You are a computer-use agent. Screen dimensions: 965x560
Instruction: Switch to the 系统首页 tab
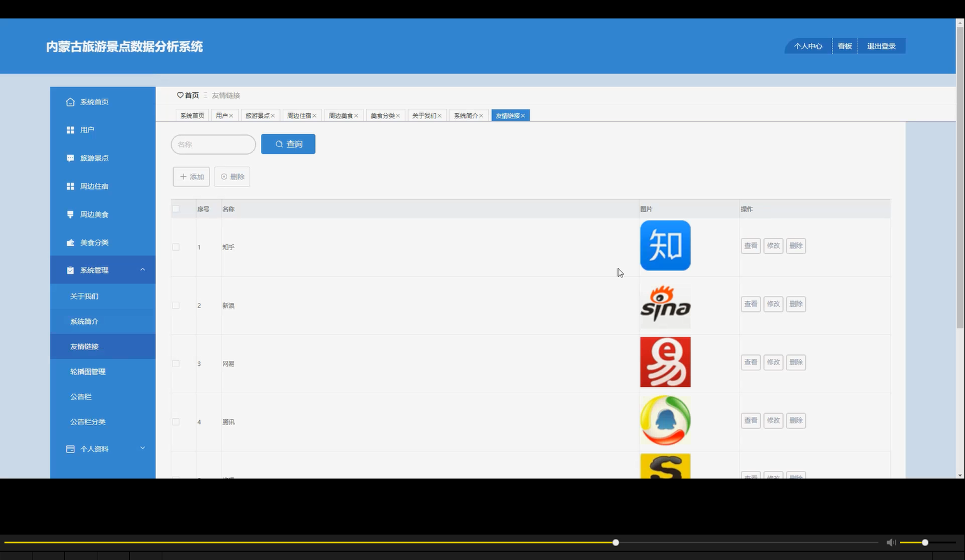pos(192,115)
